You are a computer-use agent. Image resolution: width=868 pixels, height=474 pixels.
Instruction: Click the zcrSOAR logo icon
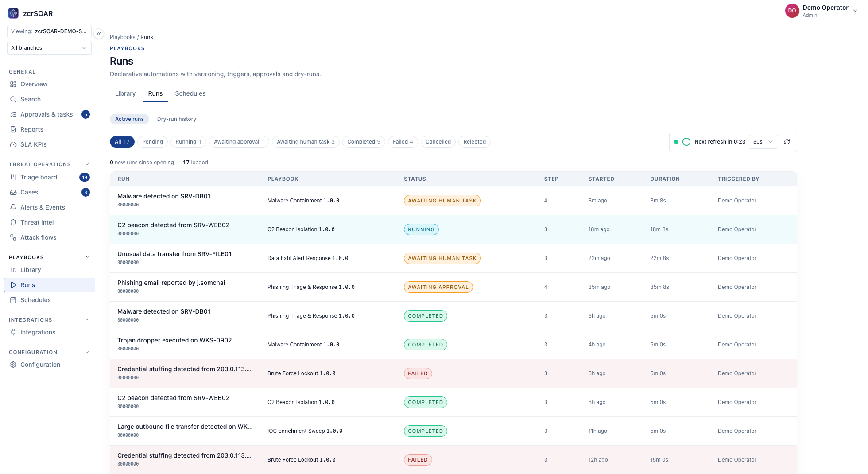13,13
